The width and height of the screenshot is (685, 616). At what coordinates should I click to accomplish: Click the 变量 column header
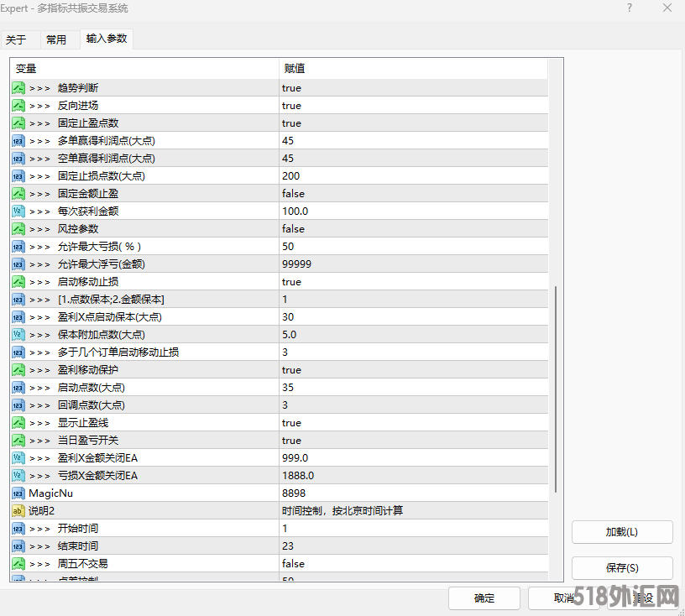(144, 69)
